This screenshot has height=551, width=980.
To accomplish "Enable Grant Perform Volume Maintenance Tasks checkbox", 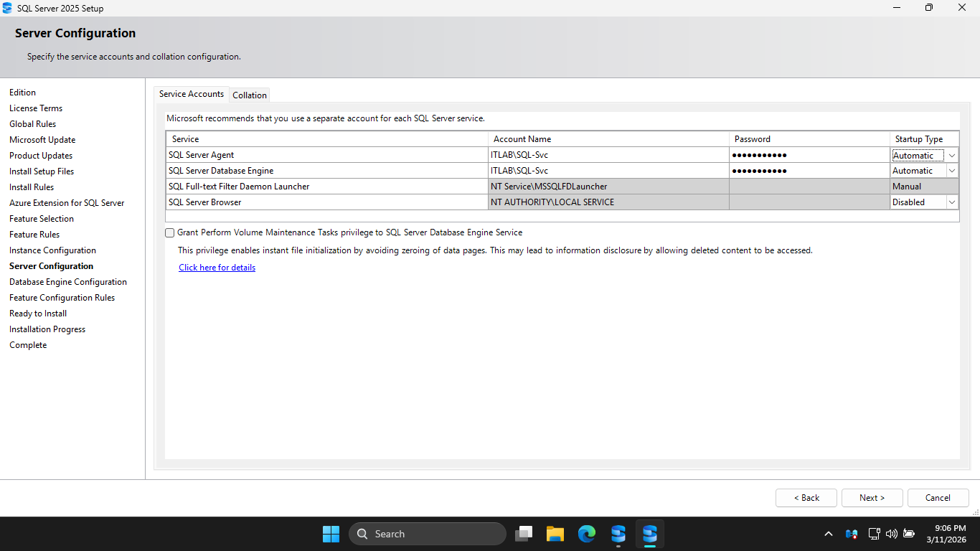I will pyautogui.click(x=170, y=232).
